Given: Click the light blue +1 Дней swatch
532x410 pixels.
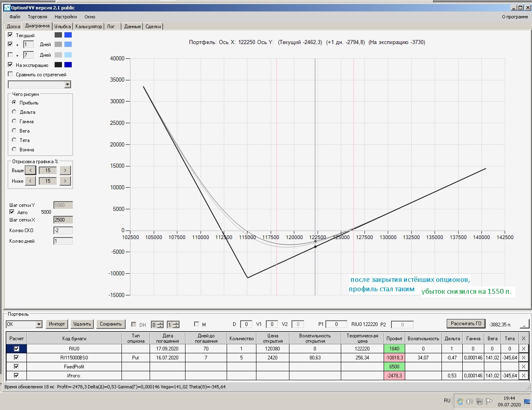Looking at the screenshot, I should pyautogui.click(x=68, y=44).
